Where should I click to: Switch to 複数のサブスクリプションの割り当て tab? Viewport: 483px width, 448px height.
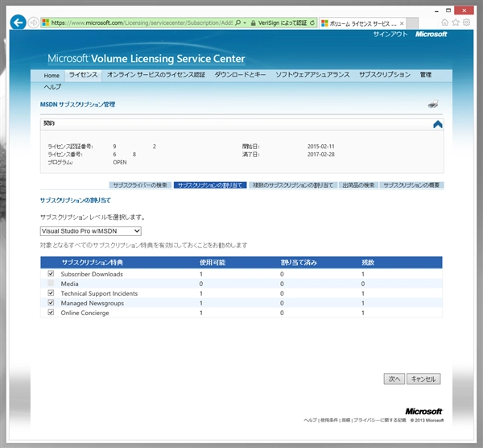[x=293, y=185]
